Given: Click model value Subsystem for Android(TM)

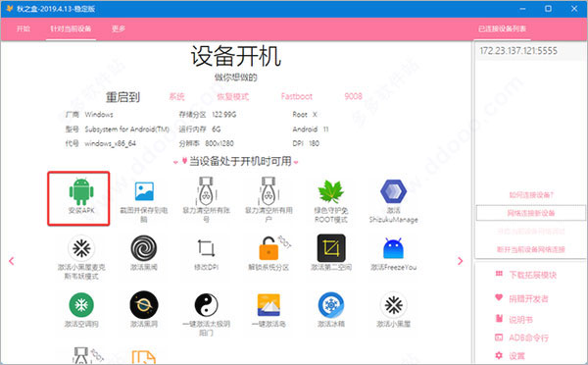Looking at the screenshot, I should pyautogui.click(x=127, y=130).
